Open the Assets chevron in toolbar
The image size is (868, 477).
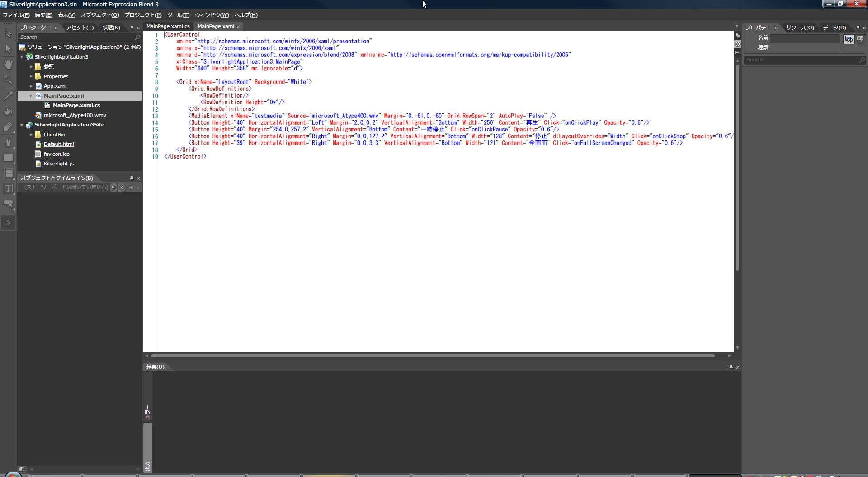(8, 223)
